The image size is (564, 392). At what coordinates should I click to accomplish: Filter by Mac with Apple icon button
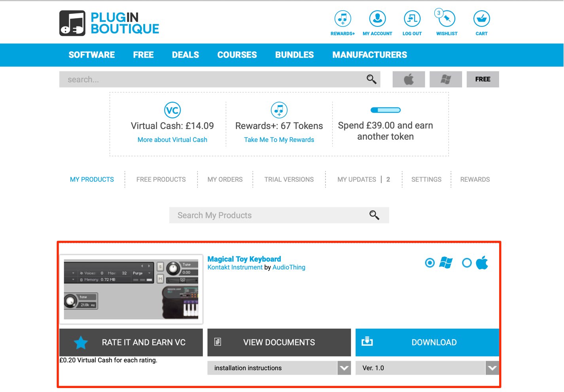tap(409, 79)
